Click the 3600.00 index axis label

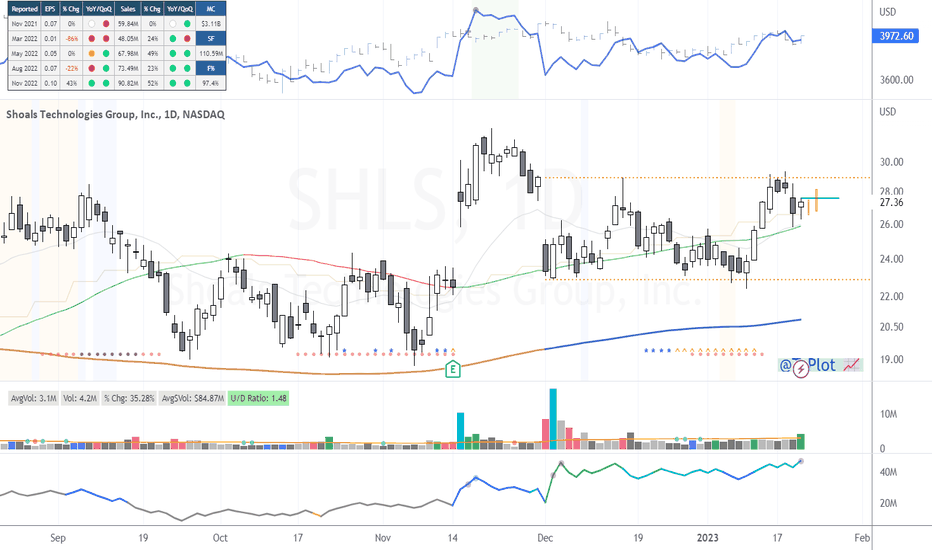[x=896, y=80]
